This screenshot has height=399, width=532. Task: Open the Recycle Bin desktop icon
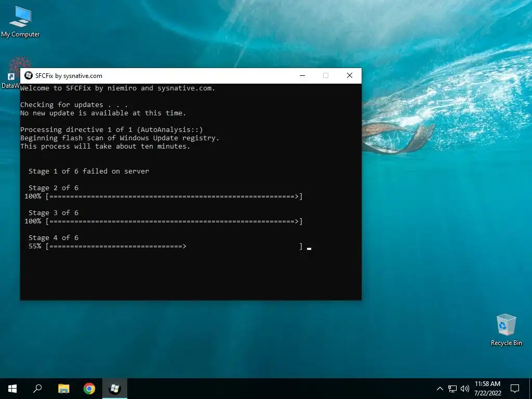point(506,330)
